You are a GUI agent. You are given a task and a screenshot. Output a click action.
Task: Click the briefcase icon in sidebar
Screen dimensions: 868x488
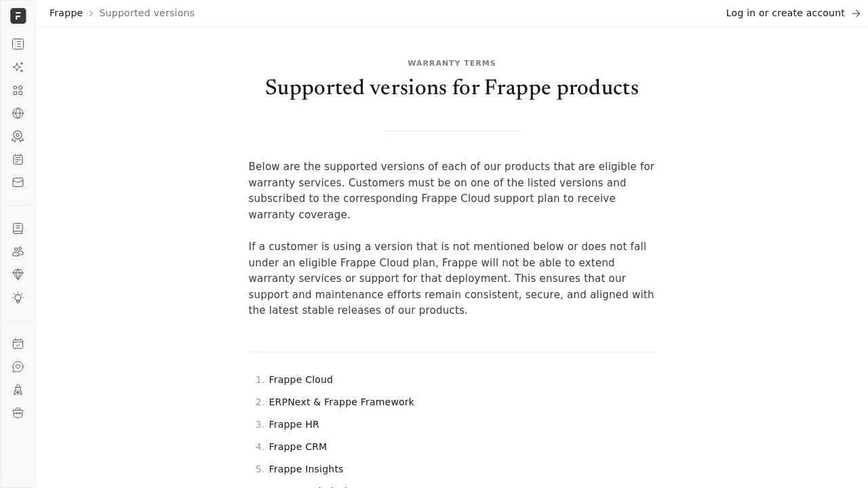coord(18,413)
